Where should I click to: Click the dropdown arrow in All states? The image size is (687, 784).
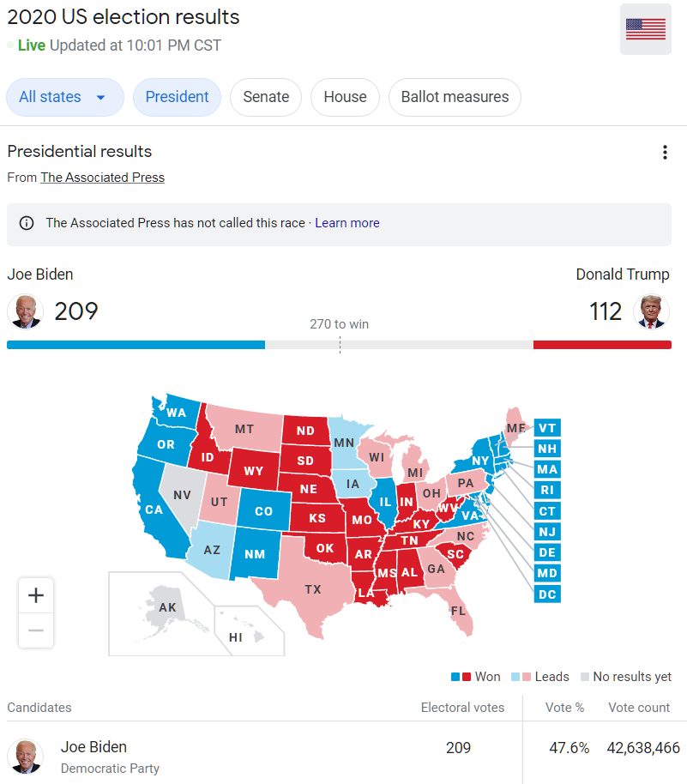[100, 98]
